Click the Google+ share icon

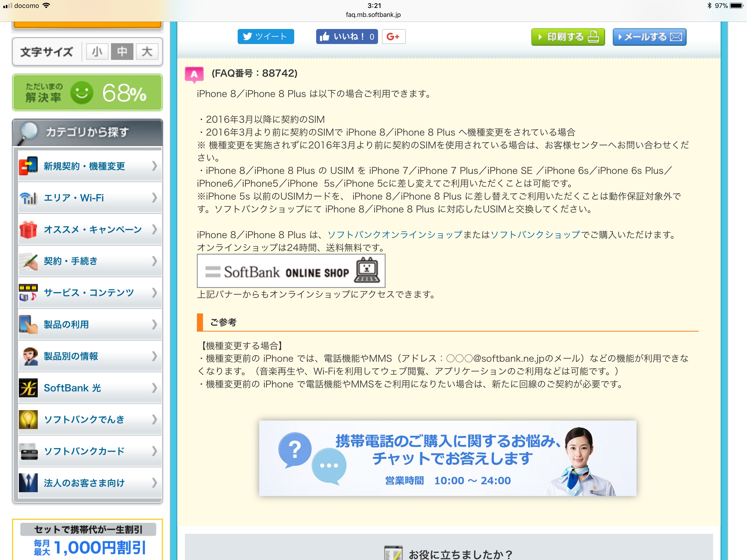(x=393, y=36)
